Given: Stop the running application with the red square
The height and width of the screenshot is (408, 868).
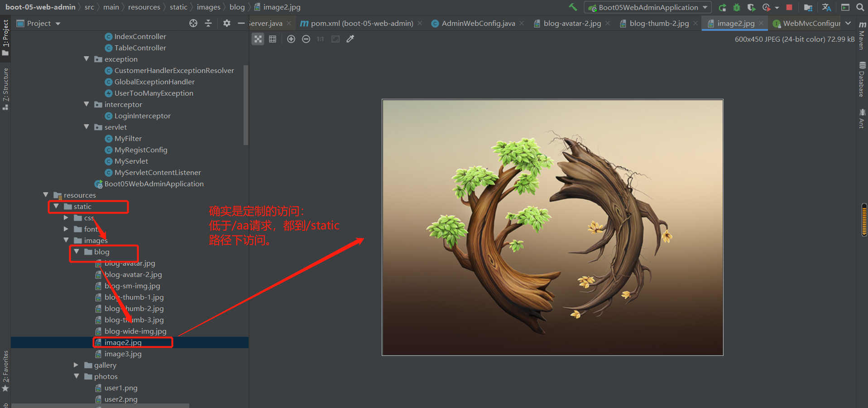Looking at the screenshot, I should click(789, 7).
